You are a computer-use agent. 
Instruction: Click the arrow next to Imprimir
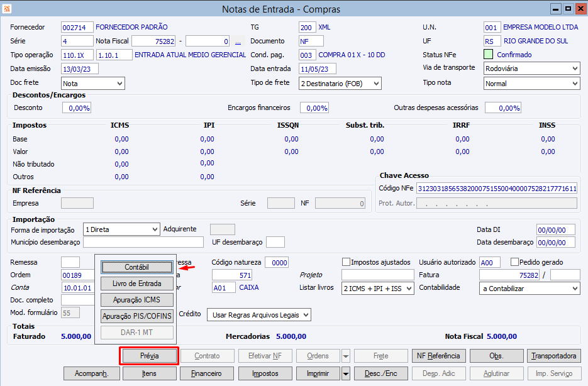pos(347,373)
